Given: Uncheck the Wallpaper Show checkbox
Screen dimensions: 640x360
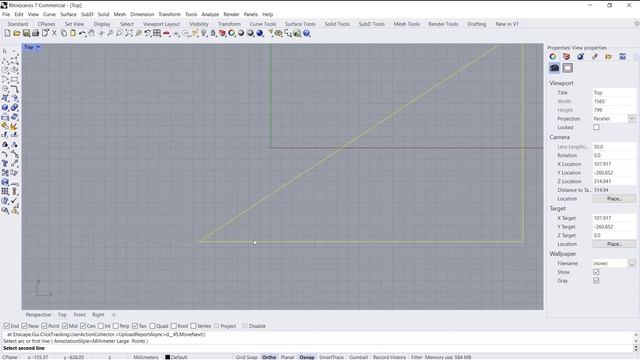Looking at the screenshot, I should pyautogui.click(x=596, y=272).
